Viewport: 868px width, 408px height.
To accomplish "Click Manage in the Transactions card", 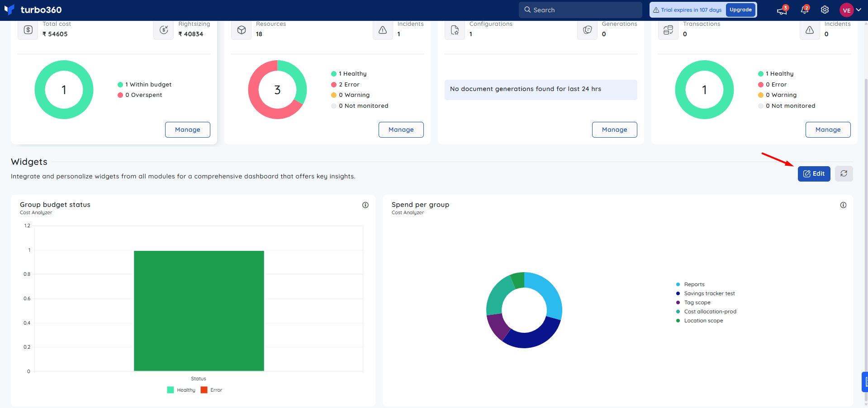I will coord(828,130).
